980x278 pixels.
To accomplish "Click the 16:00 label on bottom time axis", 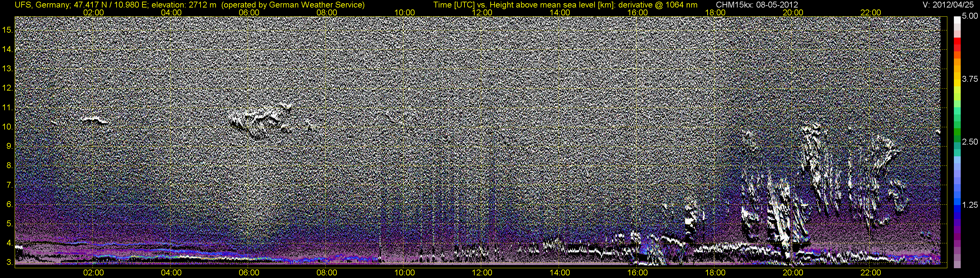I will (x=638, y=273).
